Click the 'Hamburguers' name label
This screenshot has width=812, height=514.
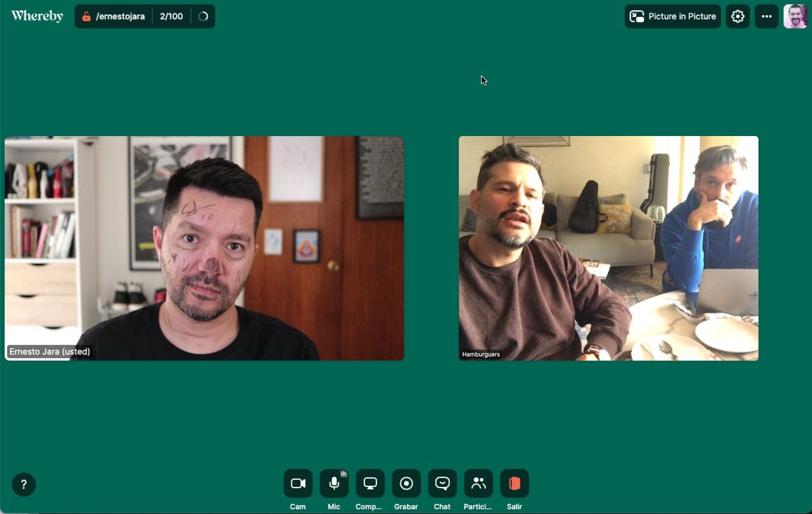click(481, 355)
